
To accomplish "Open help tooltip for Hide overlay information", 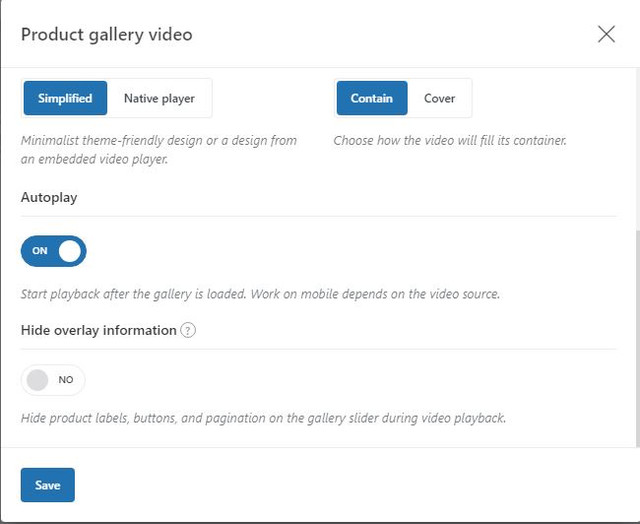I will click(x=188, y=330).
